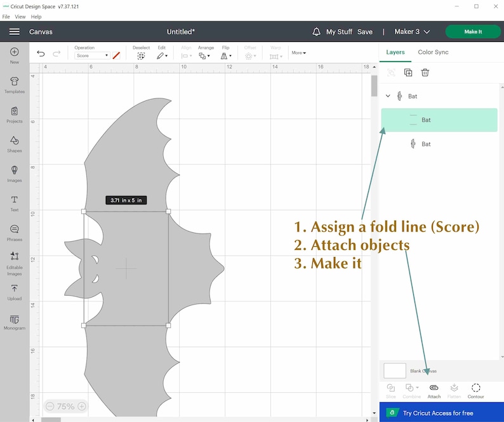Open the Maker 3 machine dropdown

[412, 32]
